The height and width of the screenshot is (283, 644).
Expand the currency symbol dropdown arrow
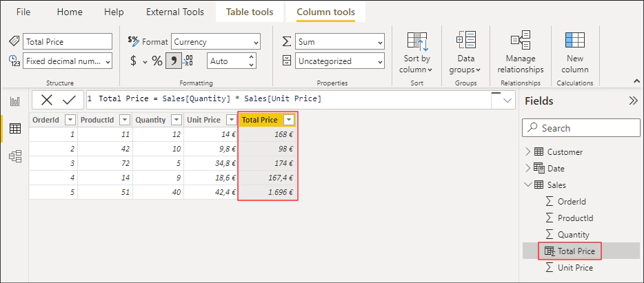click(145, 62)
